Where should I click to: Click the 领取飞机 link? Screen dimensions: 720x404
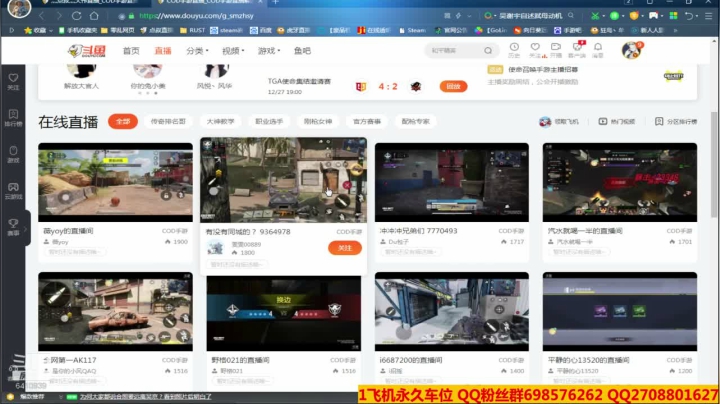[x=559, y=122]
